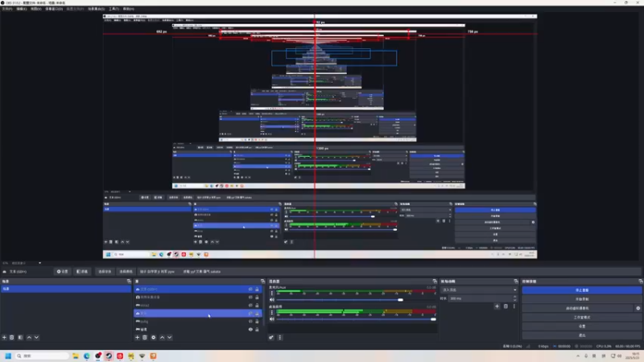Click the Start Recording button
The image size is (644, 362).
[581, 298]
